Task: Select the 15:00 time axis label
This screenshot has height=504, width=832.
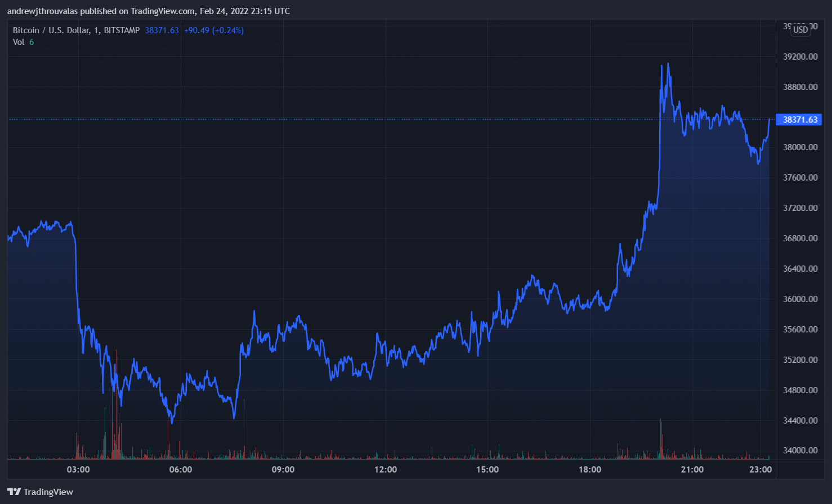Action: click(x=487, y=469)
